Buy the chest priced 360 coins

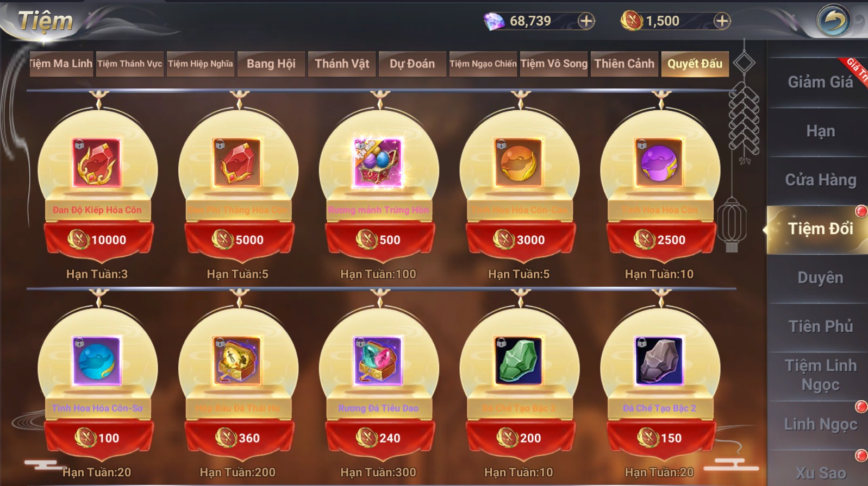[x=238, y=438]
